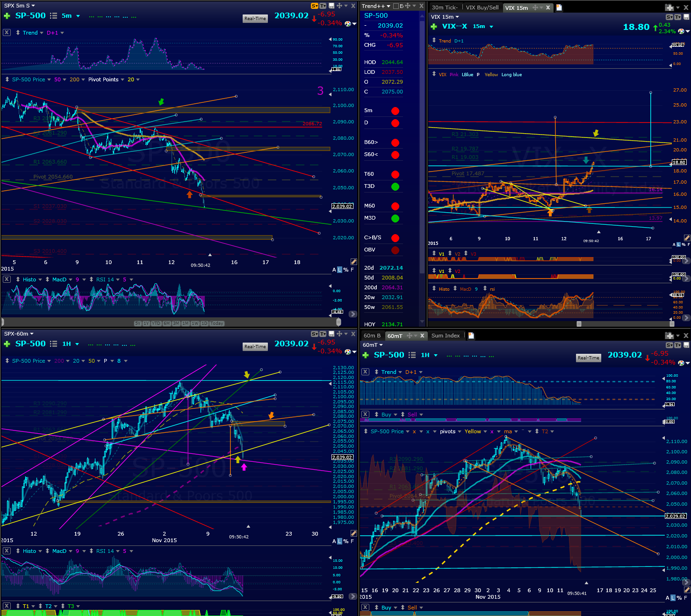Expand the Pivot Points dropdown in SPX 5m chart
The image size is (691, 616).
coord(122,79)
